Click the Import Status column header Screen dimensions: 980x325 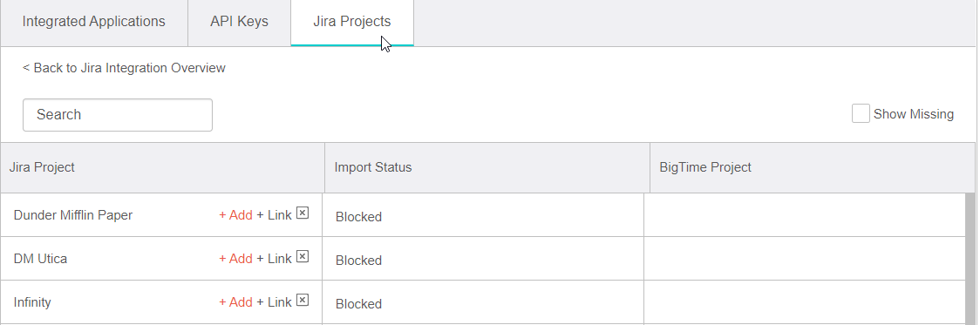pyautogui.click(x=487, y=167)
